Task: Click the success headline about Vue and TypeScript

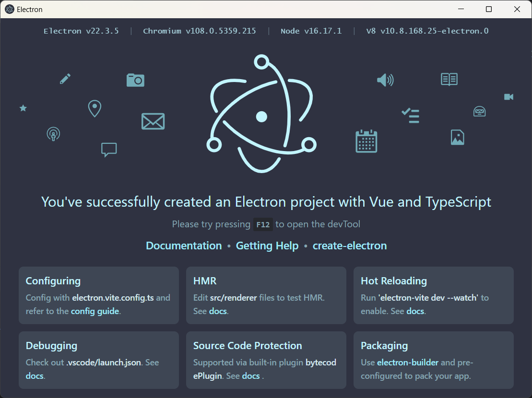Action: pos(266,202)
